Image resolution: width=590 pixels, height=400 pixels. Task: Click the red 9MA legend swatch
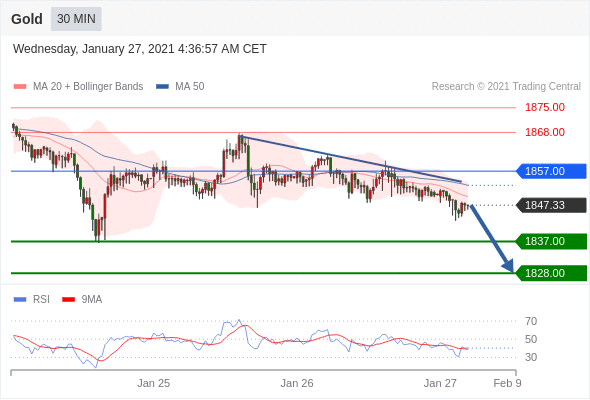(68, 300)
